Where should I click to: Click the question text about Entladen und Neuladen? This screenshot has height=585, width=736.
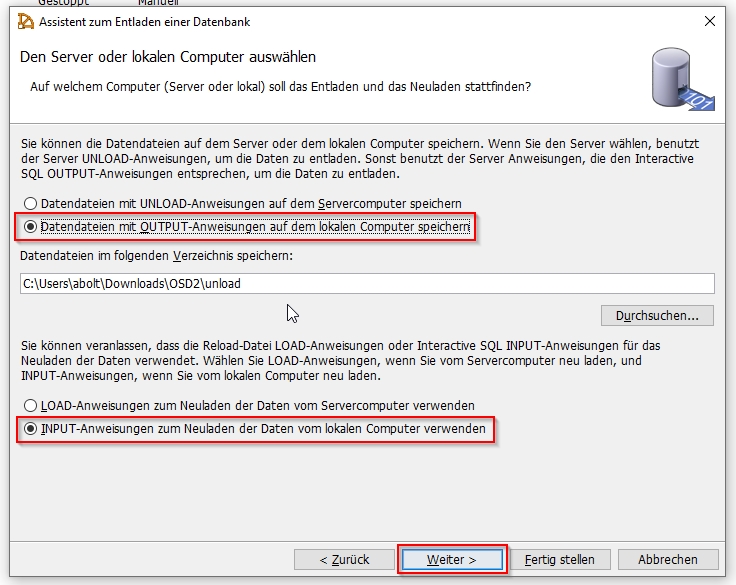(280, 87)
